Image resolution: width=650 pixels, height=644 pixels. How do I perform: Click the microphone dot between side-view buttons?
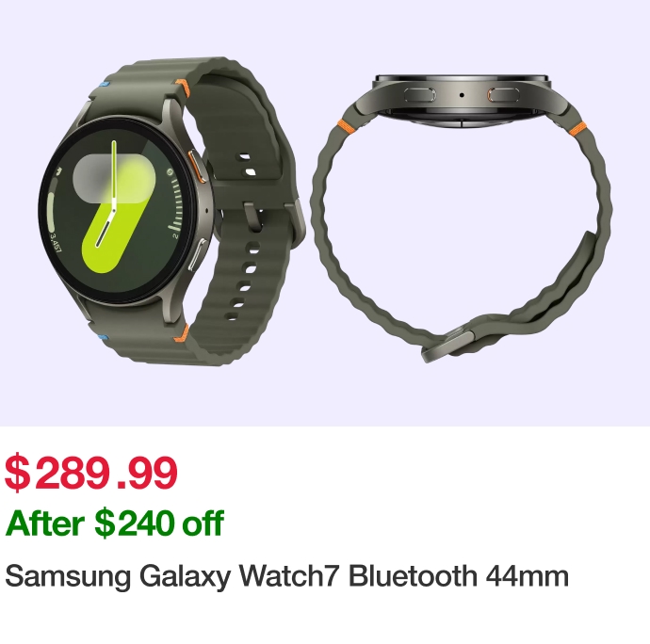(462, 95)
